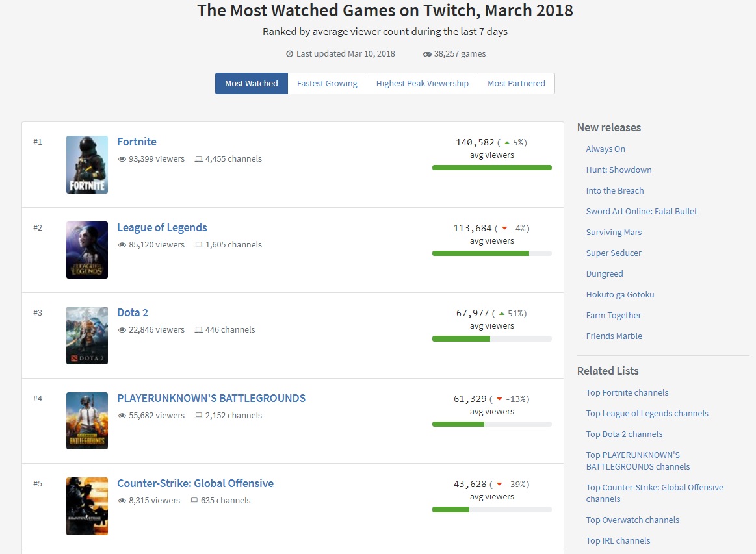Click the green up arrow by Dota 2 51%
This screenshot has height=554, width=756.
tap(502, 314)
